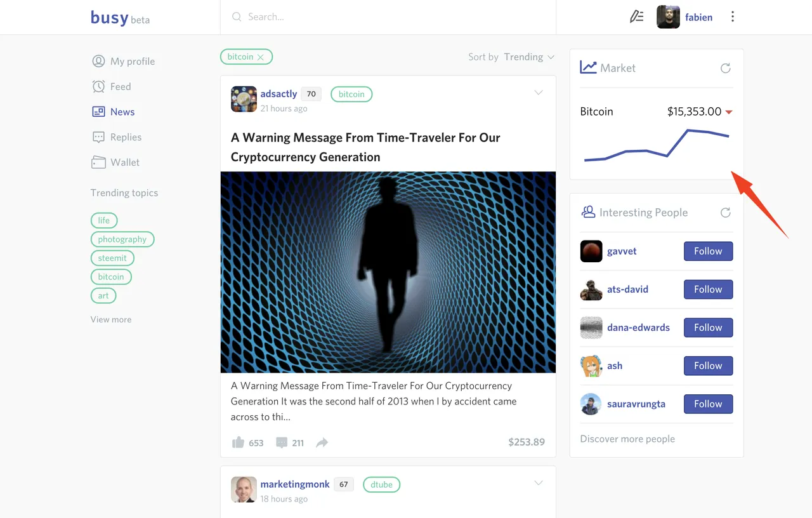This screenshot has width=812, height=518.
Task: Click Discover more people link
Action: (627, 439)
